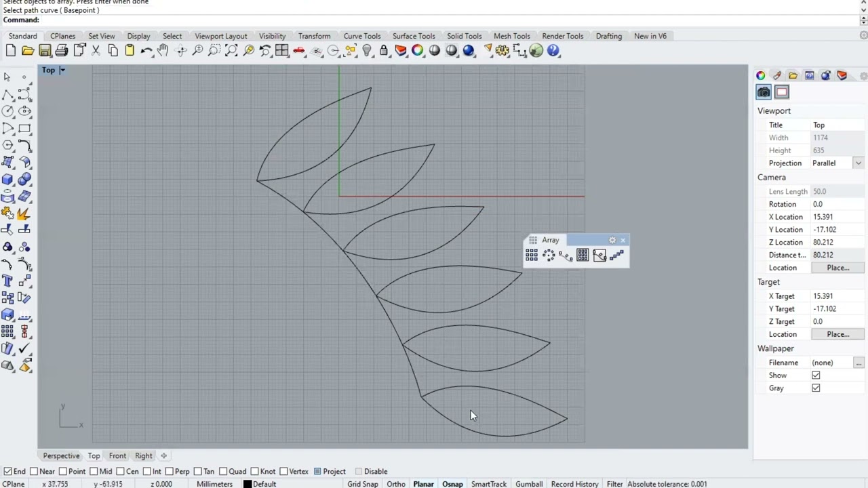
Task: Select the Rectangular Array icon
Action: (532, 256)
